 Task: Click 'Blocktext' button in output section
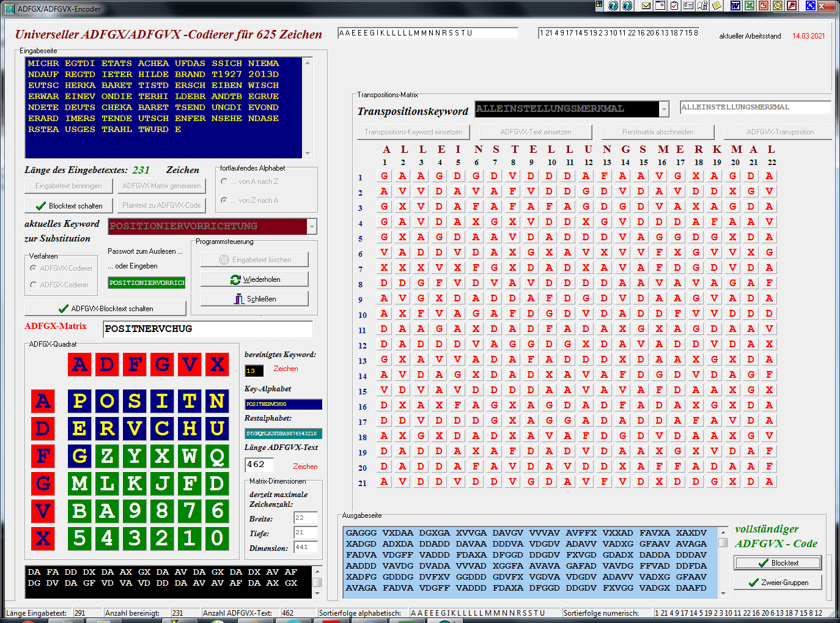pyautogui.click(x=778, y=563)
